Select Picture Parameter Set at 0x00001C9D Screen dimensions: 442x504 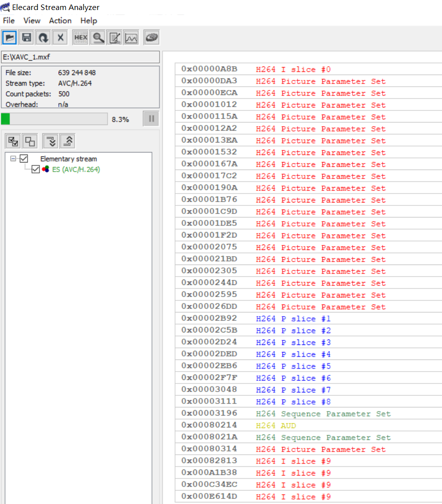[308, 212]
